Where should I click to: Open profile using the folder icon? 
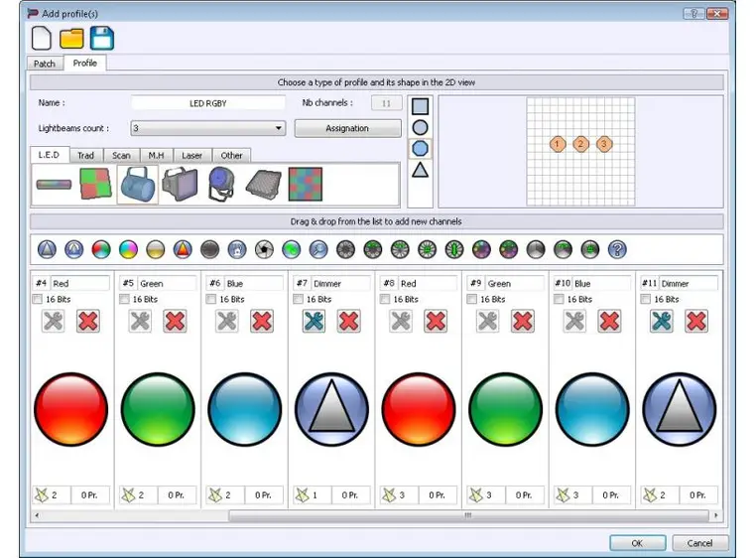click(x=71, y=39)
